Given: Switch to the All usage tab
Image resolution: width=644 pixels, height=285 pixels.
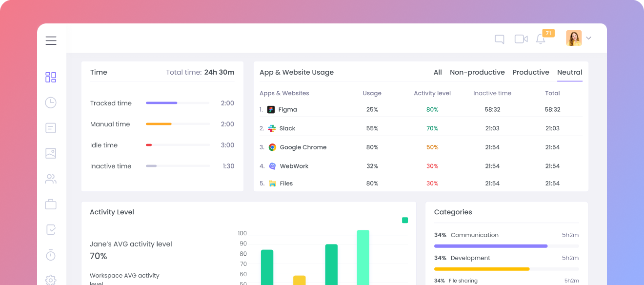Looking at the screenshot, I should point(438,72).
